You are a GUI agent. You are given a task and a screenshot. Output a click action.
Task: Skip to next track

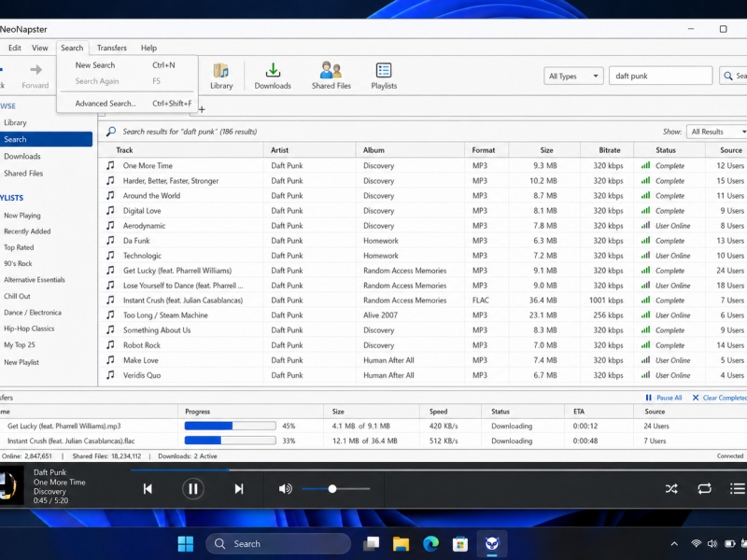point(239,488)
